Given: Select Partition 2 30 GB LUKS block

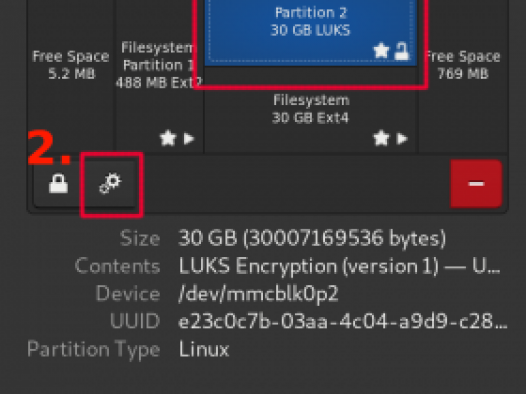Looking at the screenshot, I should pyautogui.click(x=311, y=32).
